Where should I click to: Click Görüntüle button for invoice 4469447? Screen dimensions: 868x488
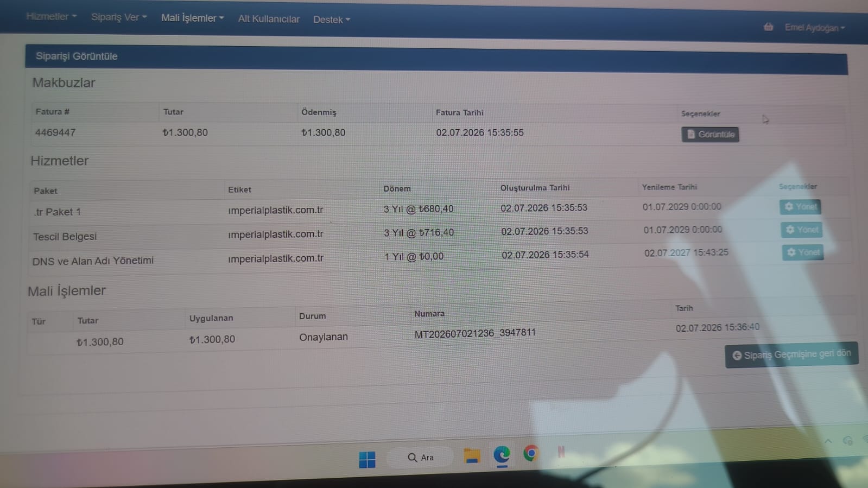(x=710, y=134)
